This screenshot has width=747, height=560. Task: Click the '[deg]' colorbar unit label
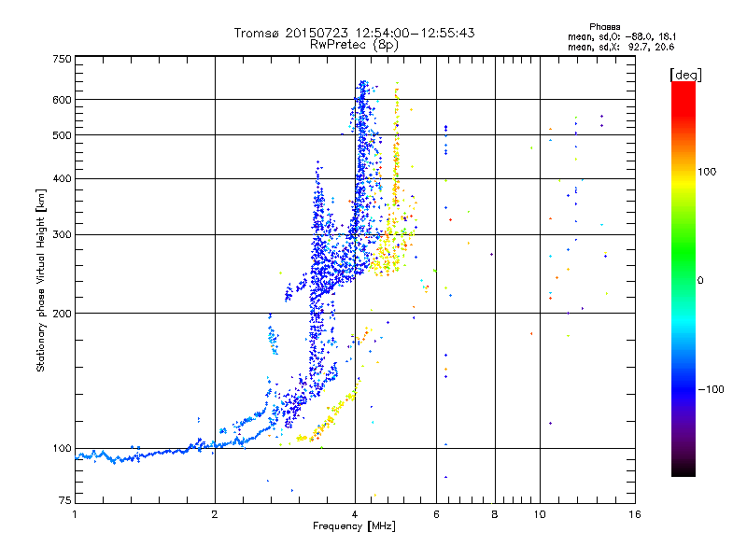pos(685,75)
